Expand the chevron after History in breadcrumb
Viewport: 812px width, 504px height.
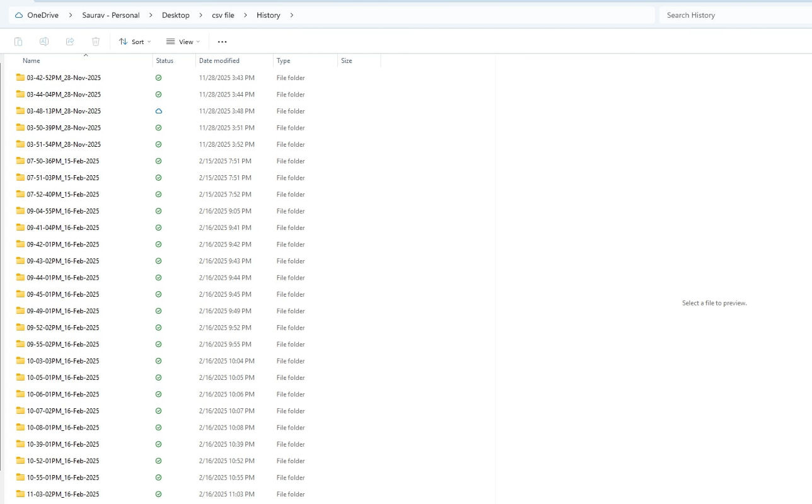(x=291, y=15)
